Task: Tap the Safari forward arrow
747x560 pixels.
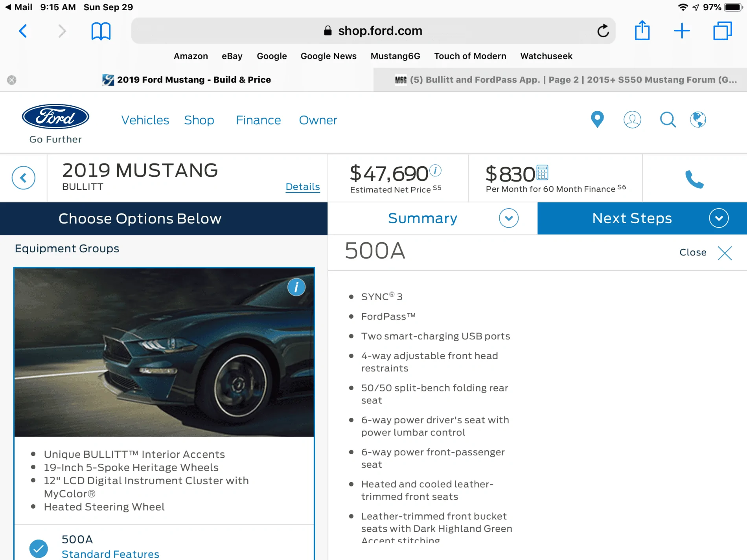Action: [x=62, y=31]
